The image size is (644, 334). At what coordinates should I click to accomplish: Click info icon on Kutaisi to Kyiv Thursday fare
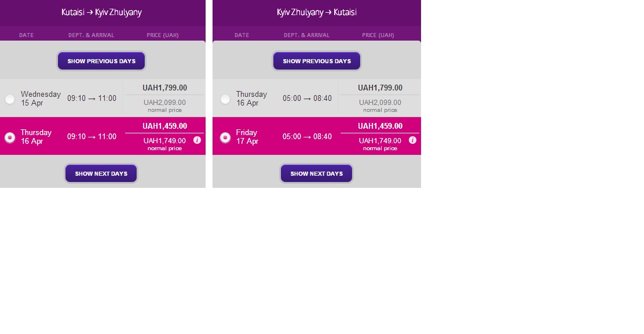point(197,140)
